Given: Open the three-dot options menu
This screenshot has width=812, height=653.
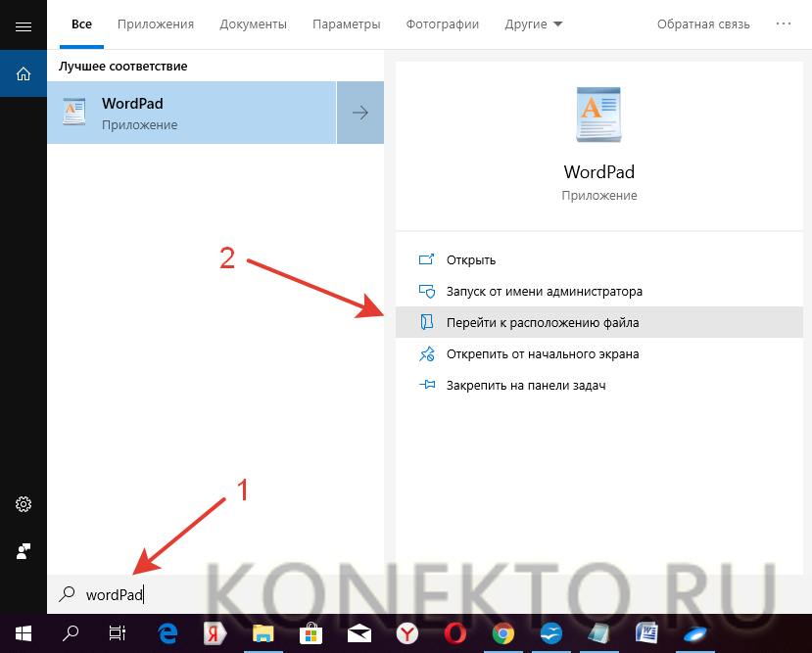Looking at the screenshot, I should (783, 23).
